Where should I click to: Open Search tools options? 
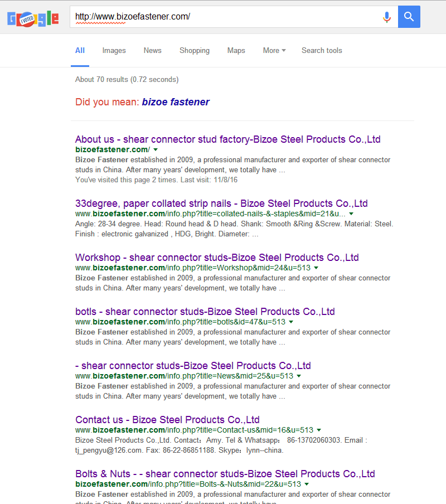click(322, 51)
